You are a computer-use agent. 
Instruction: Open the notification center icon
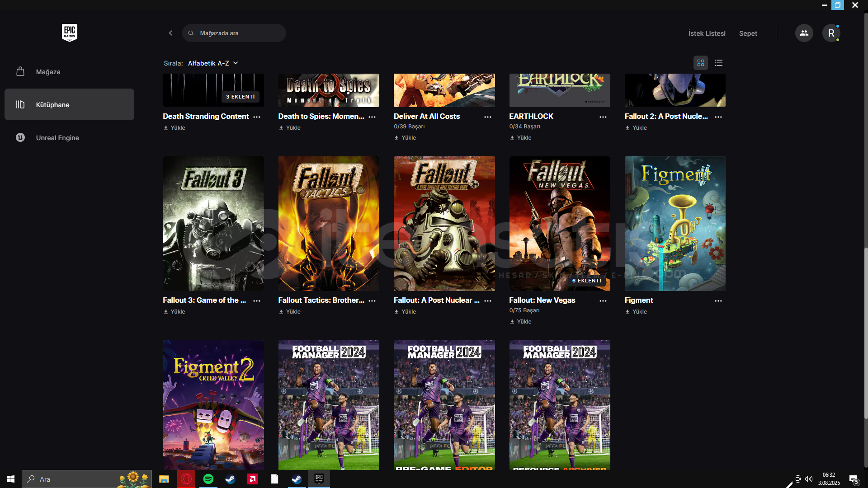[x=854, y=479]
